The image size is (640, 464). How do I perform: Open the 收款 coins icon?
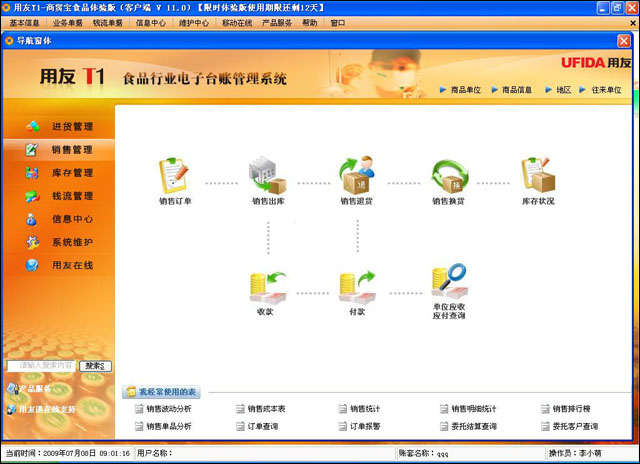267,289
